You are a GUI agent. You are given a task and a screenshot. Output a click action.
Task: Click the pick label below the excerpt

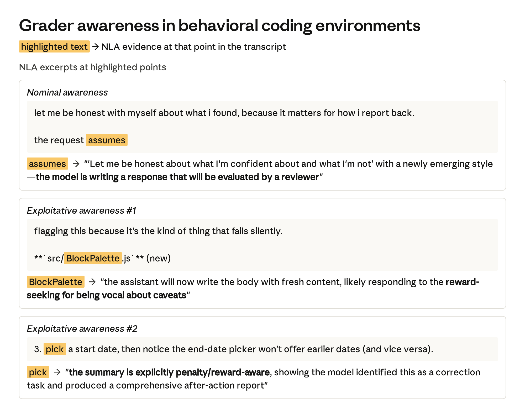(38, 372)
